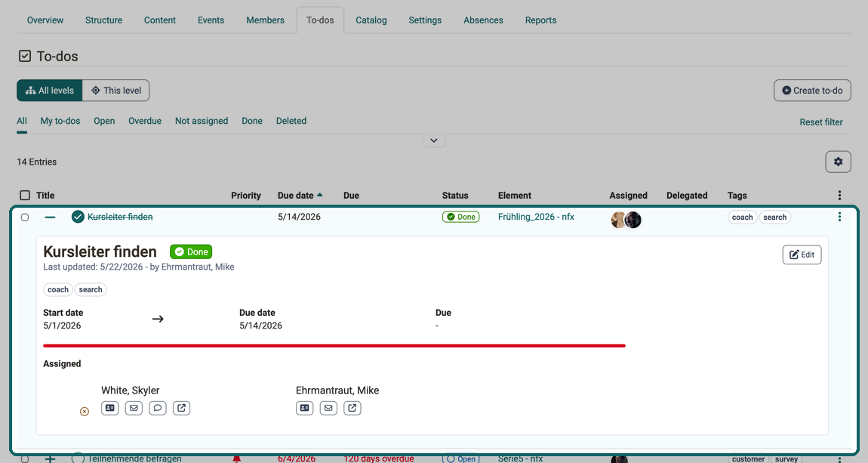Sort by the Due date column
Image resolution: width=868 pixels, height=463 pixels.
coord(300,196)
